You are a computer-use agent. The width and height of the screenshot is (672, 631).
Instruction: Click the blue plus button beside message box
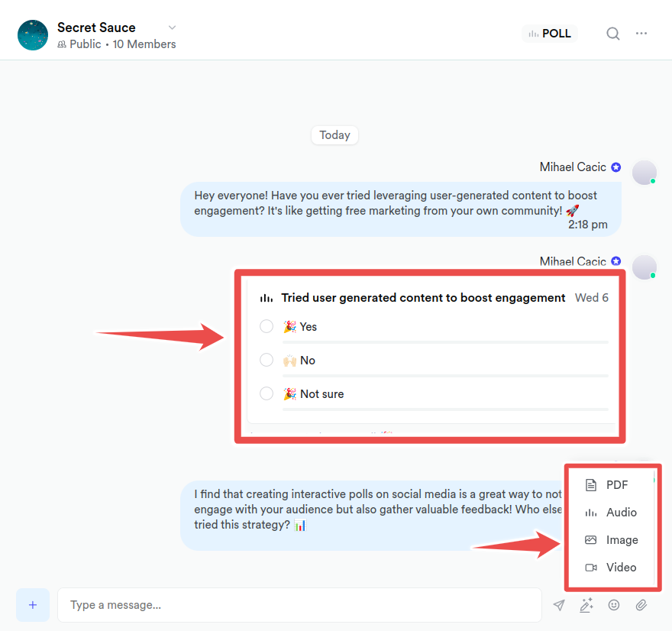pyautogui.click(x=33, y=605)
